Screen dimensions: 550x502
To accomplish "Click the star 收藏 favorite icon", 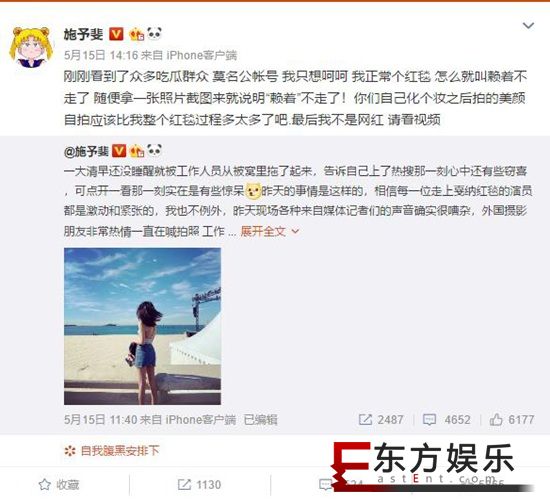I will click(45, 484).
